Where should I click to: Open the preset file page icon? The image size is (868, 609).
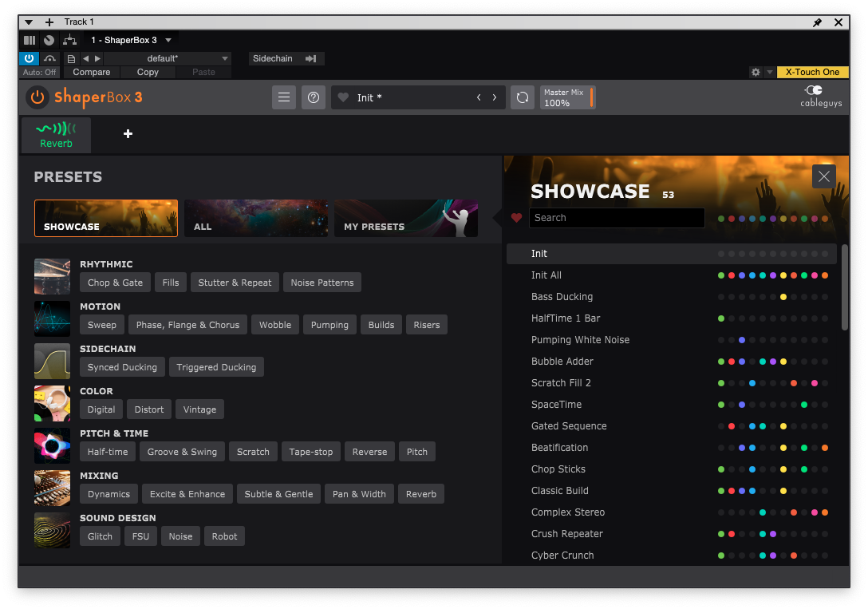(x=71, y=58)
